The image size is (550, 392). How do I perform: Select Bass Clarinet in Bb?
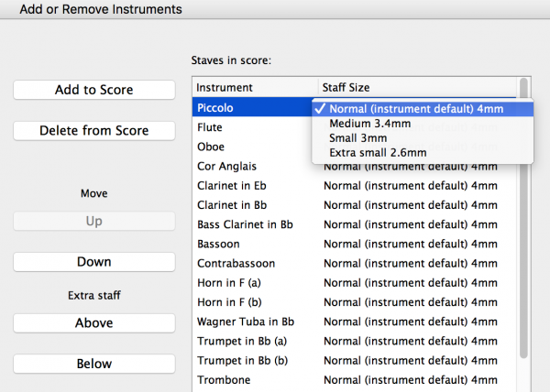pyautogui.click(x=245, y=224)
